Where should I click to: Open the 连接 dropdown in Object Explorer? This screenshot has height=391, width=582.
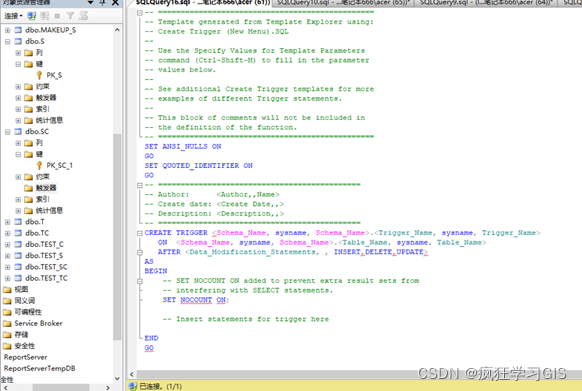tap(13, 16)
